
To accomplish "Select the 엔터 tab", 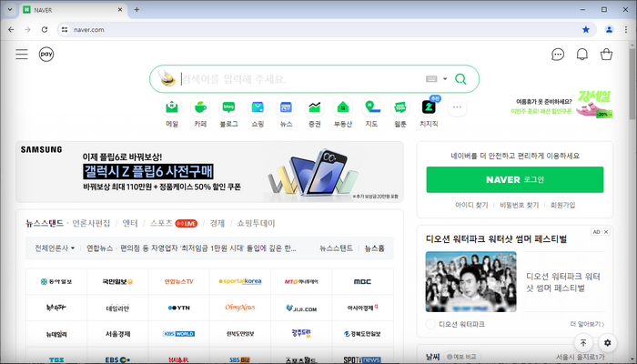I will [130, 223].
